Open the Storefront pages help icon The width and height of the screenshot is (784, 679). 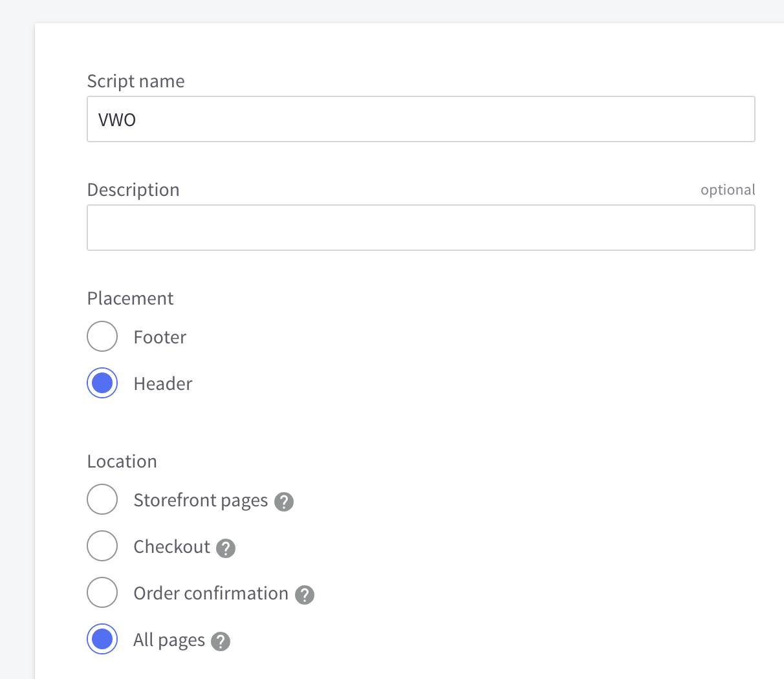pos(284,502)
